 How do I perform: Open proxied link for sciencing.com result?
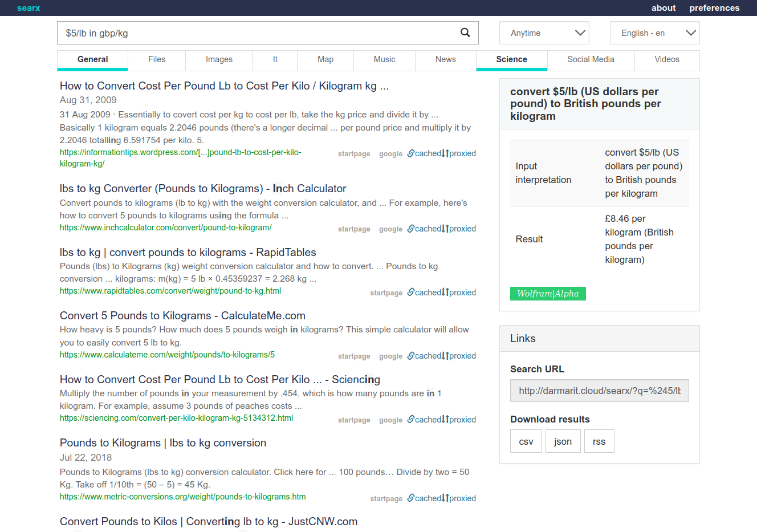pyautogui.click(x=459, y=420)
